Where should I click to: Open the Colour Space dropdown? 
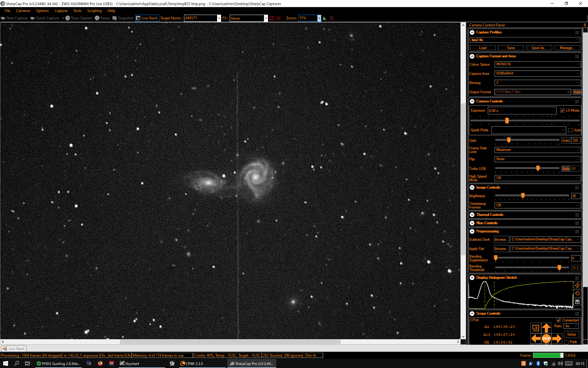click(x=538, y=64)
